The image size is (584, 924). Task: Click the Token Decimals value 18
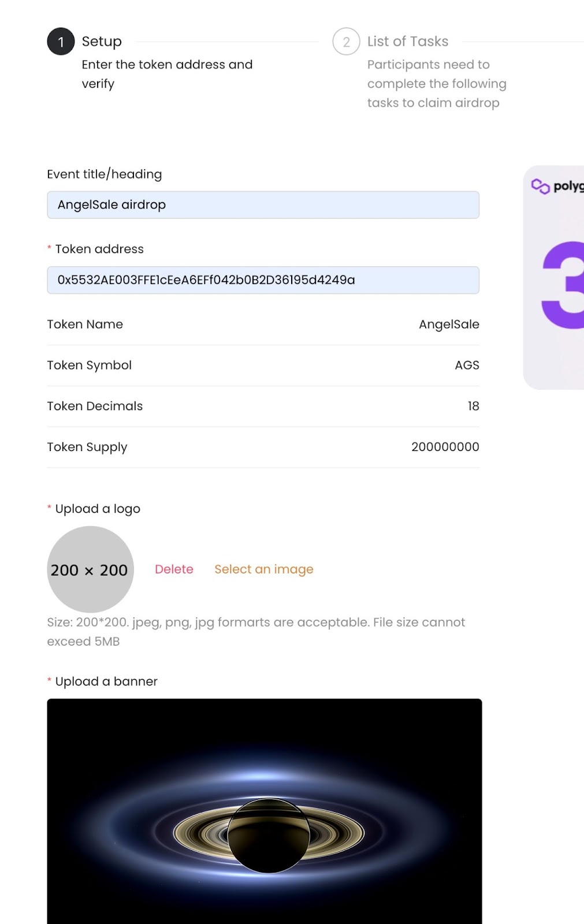(x=473, y=407)
